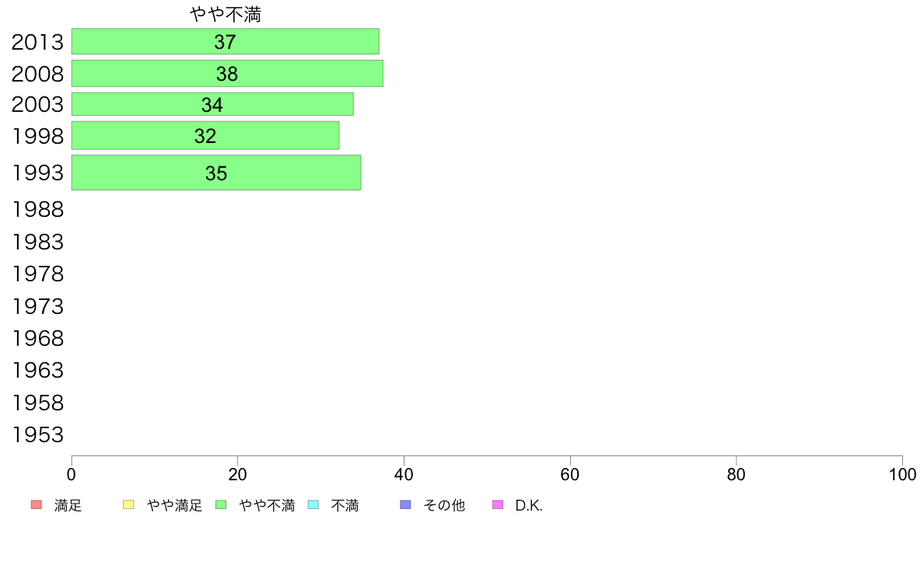Click the yellow やや満足 legend swatch
Image resolution: width=924 pixels, height=572 pixels.
[128, 505]
